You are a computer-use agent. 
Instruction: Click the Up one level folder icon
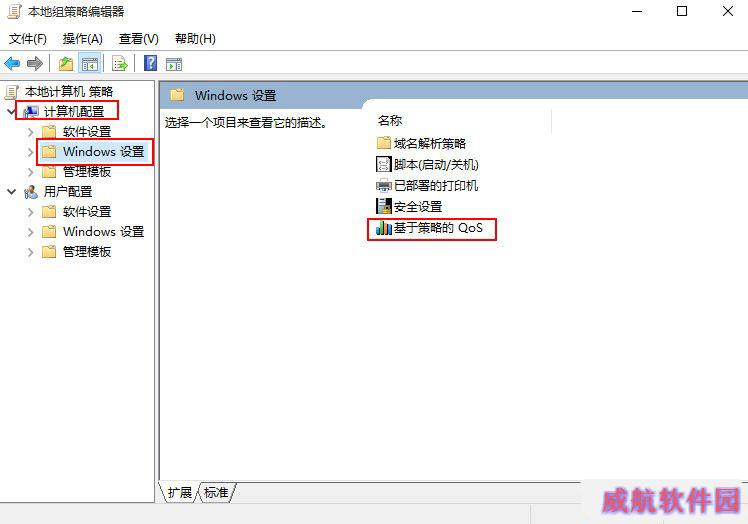[66, 63]
